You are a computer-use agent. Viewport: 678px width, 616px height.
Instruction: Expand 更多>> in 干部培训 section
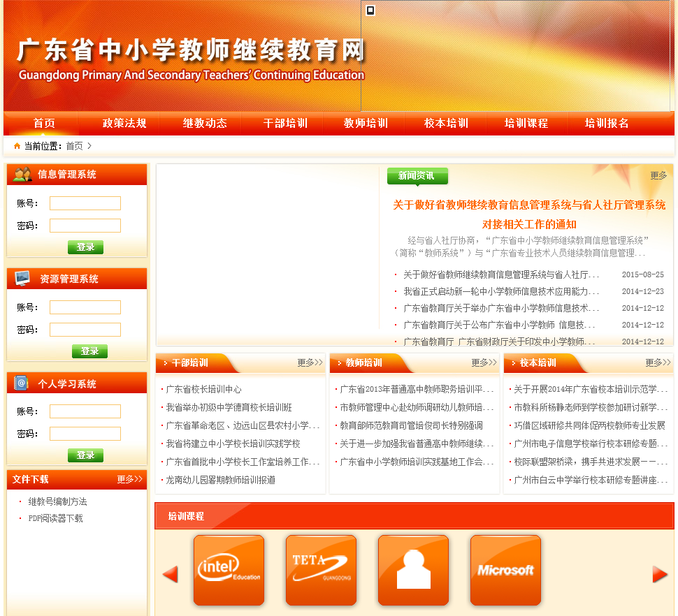pos(310,362)
